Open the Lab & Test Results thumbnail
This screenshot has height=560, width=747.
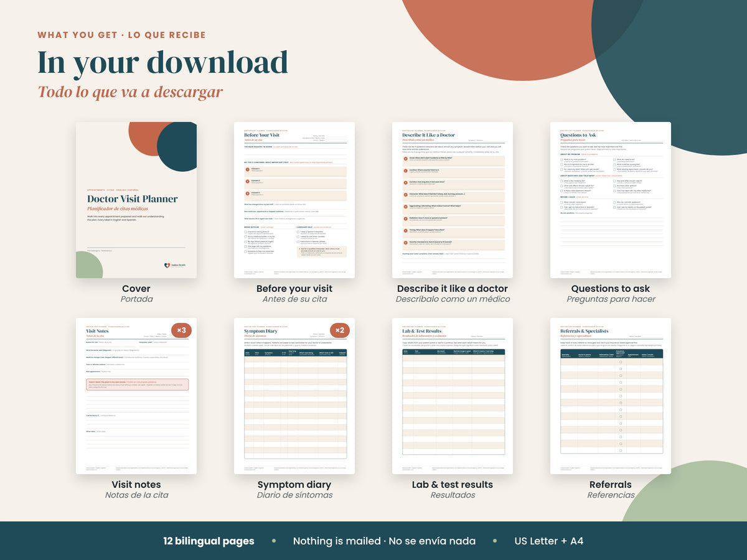coord(453,396)
